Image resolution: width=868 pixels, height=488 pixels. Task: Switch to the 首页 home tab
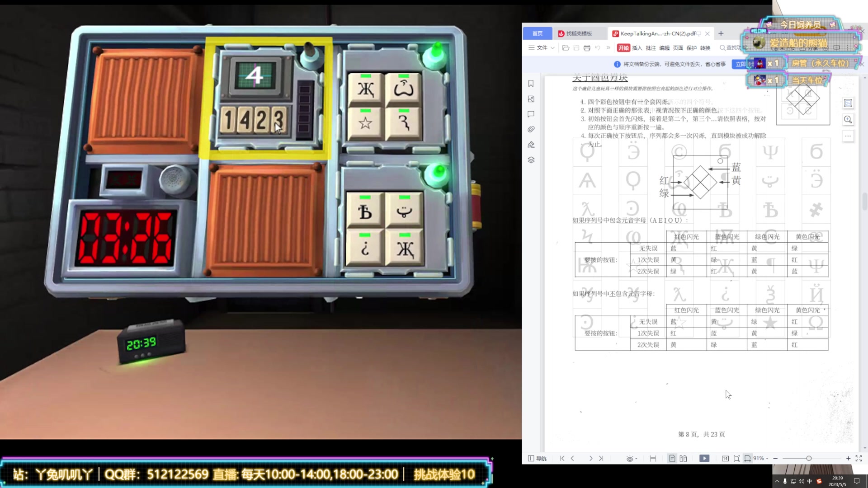pyautogui.click(x=538, y=33)
